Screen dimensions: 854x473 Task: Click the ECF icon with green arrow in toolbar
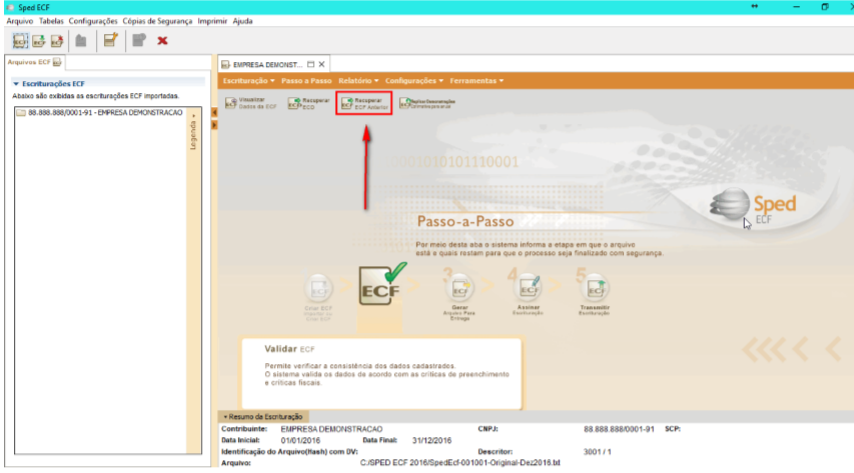(x=39, y=41)
